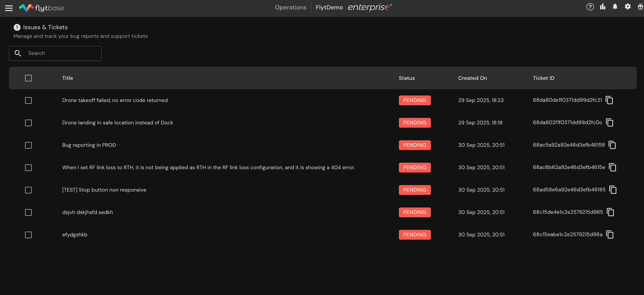Viewport: 644px width, 295px height.
Task: Open the help question mark icon
Action: tap(590, 7)
